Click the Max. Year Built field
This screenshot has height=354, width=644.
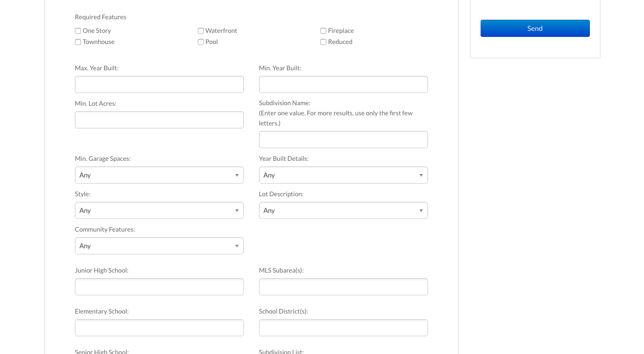click(159, 84)
